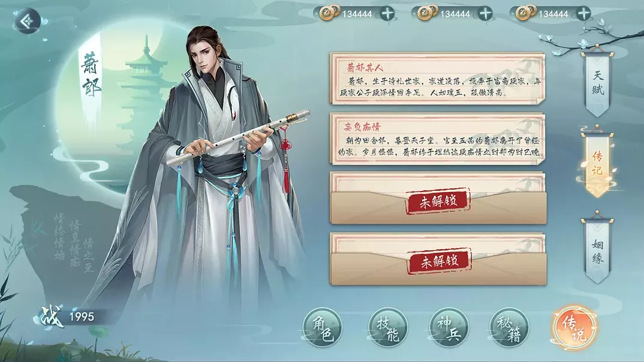Click the second coin currency icon

tap(428, 13)
